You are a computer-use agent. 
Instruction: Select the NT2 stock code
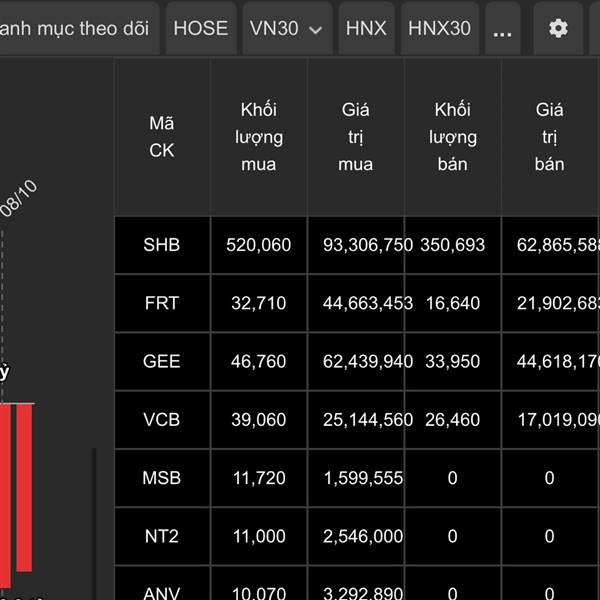[x=162, y=536]
